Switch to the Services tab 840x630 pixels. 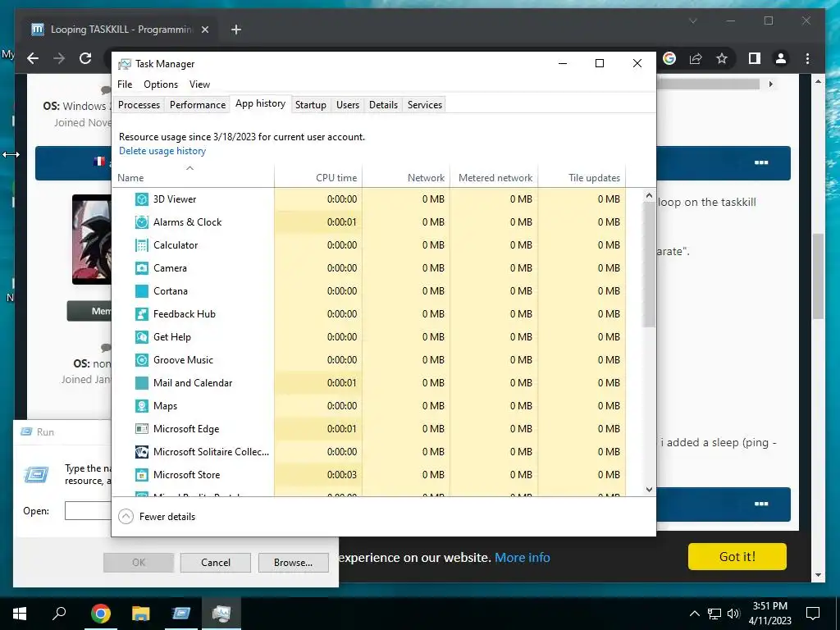pyautogui.click(x=425, y=105)
